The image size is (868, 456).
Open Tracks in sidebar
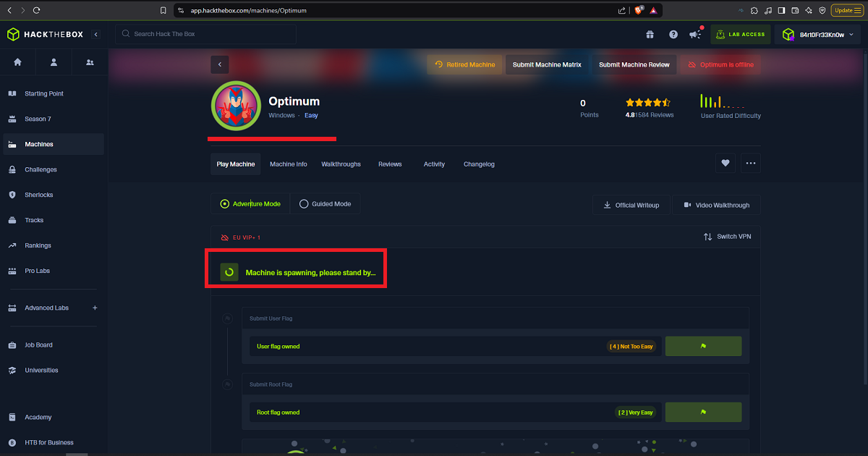[x=54, y=220]
